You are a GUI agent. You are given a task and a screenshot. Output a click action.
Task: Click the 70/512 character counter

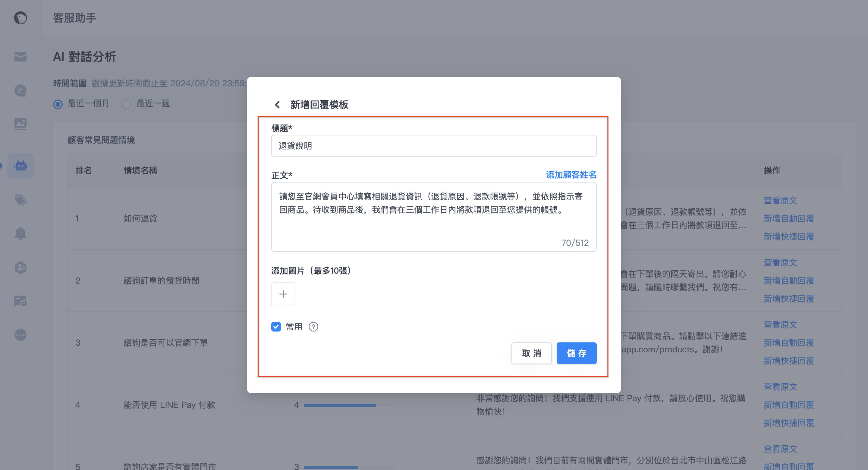(575, 243)
